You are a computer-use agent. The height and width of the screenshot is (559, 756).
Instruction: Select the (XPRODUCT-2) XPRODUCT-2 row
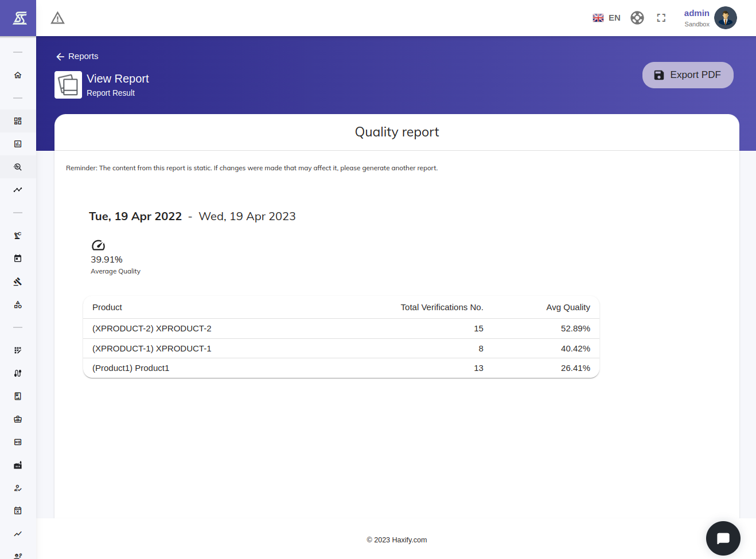click(x=341, y=329)
